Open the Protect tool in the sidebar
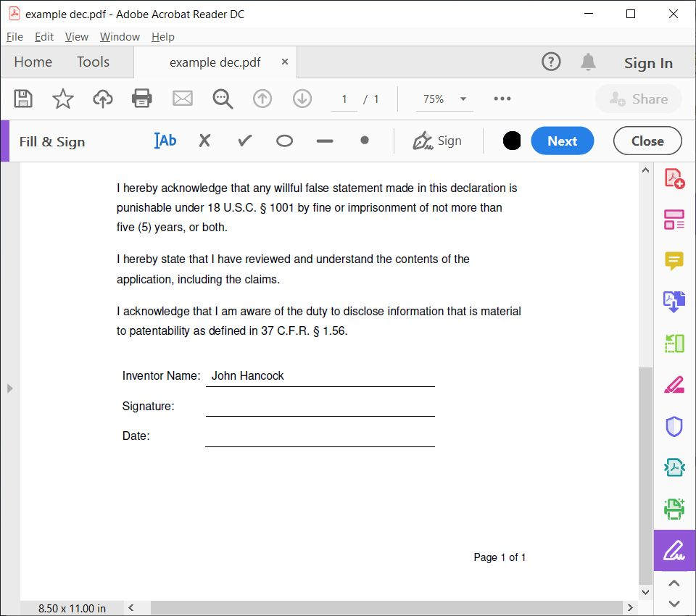 [x=674, y=426]
